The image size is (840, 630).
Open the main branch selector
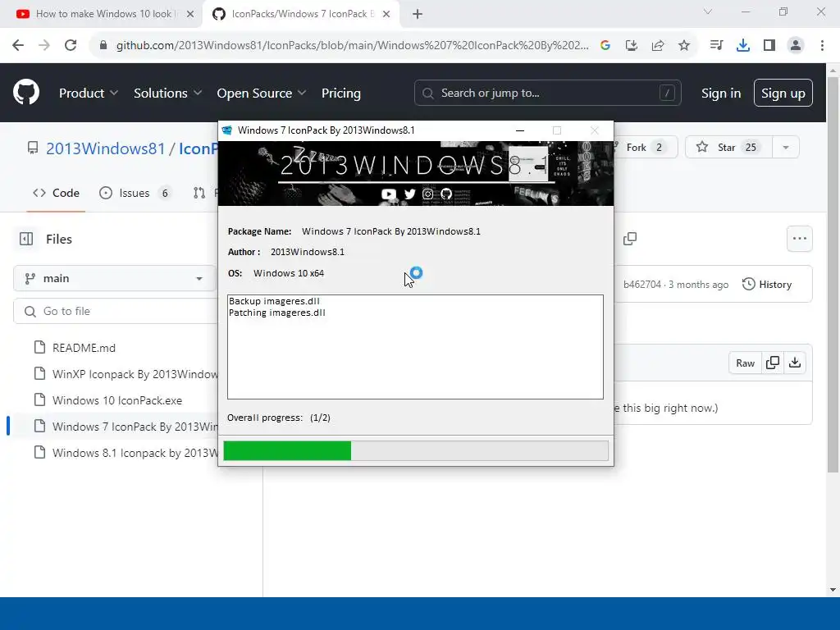coord(114,279)
